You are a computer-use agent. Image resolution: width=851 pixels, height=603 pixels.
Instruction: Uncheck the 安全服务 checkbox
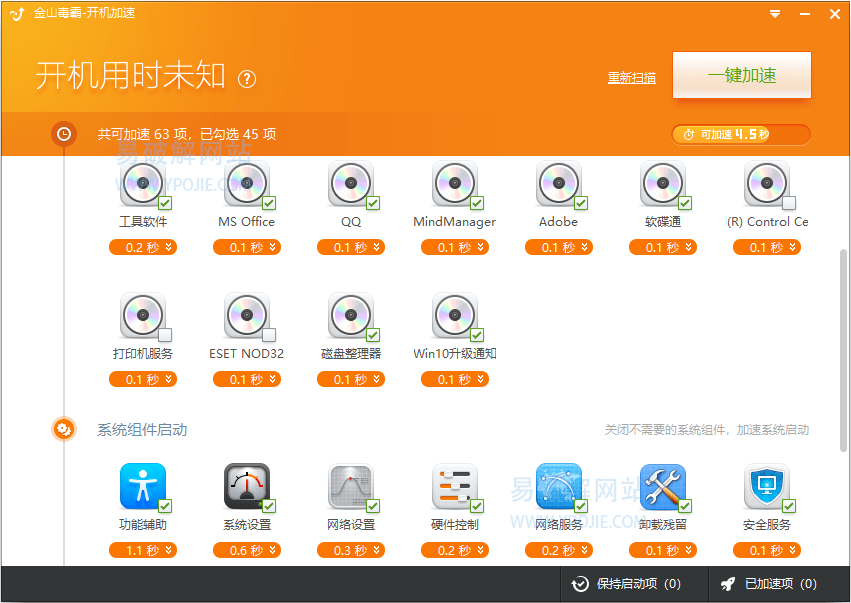click(x=789, y=506)
